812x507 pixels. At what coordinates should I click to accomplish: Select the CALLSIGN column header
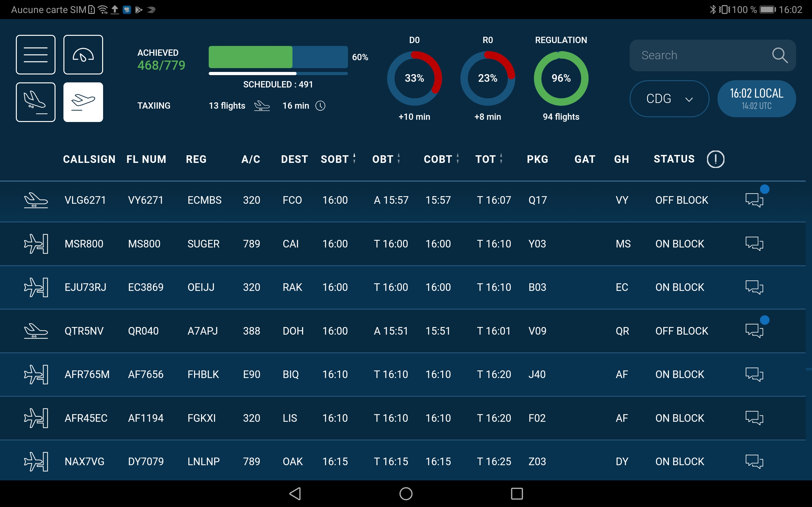[88, 159]
